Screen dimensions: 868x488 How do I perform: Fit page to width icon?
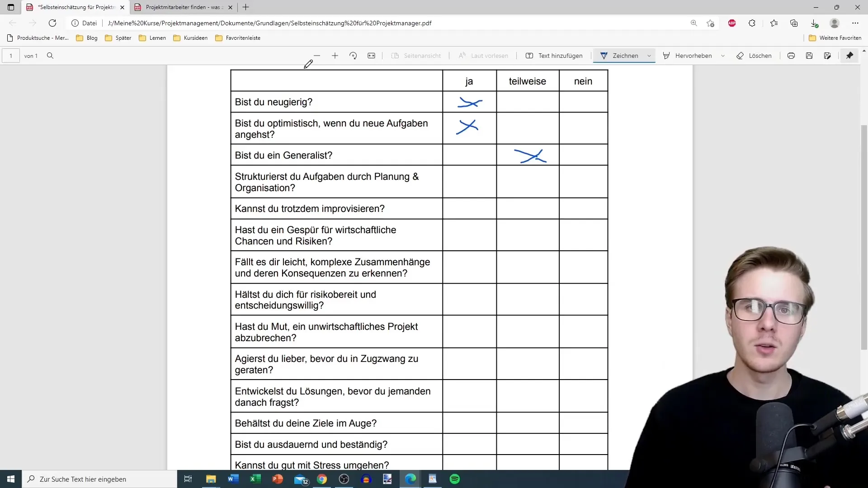pos(371,56)
